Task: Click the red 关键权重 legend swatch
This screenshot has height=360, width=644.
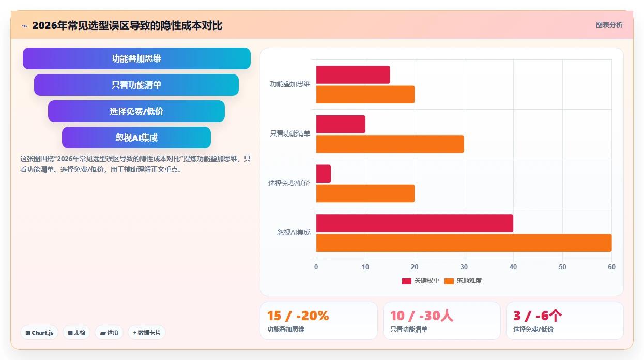Action: (x=407, y=281)
